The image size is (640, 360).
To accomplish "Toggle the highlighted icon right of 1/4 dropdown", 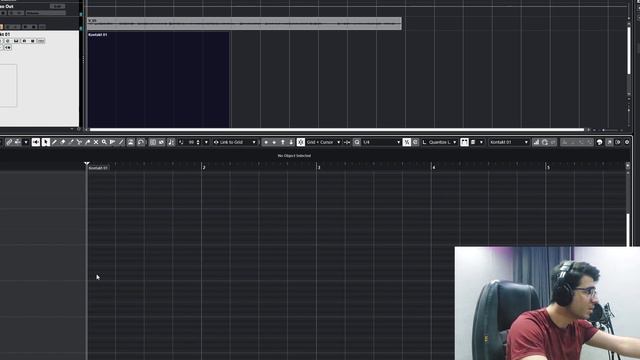I will point(407,142).
